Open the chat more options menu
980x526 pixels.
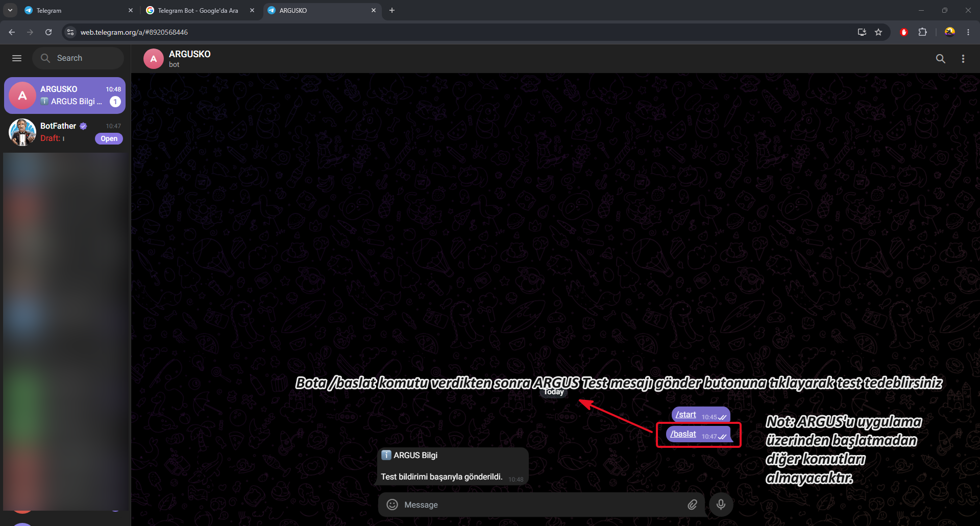963,59
